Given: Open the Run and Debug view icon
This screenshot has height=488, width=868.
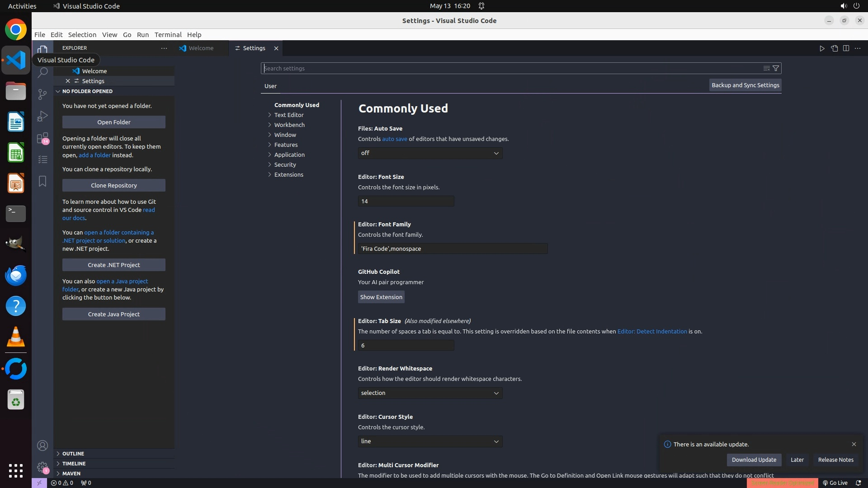Looking at the screenshot, I should click(x=42, y=116).
